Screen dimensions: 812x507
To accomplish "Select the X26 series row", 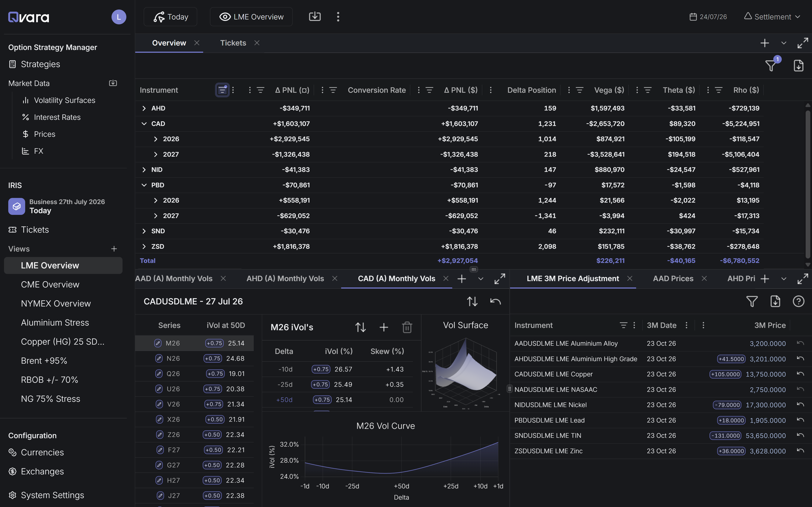I will (194, 419).
